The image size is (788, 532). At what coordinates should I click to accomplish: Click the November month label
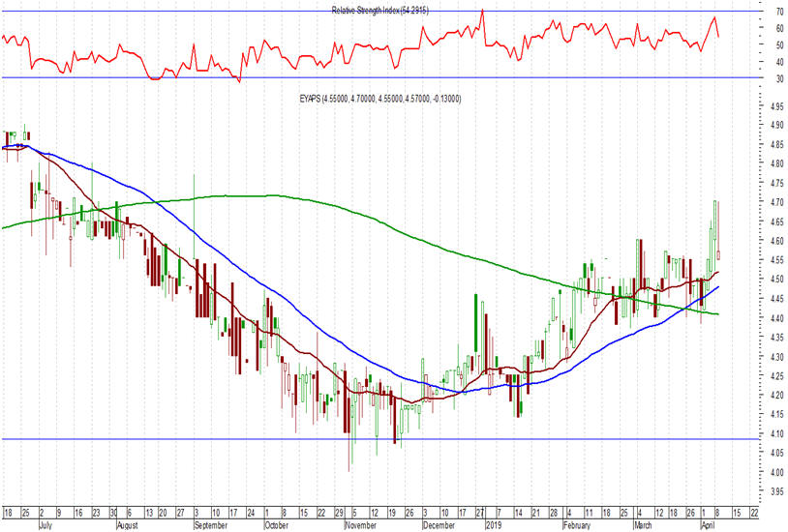[360, 525]
